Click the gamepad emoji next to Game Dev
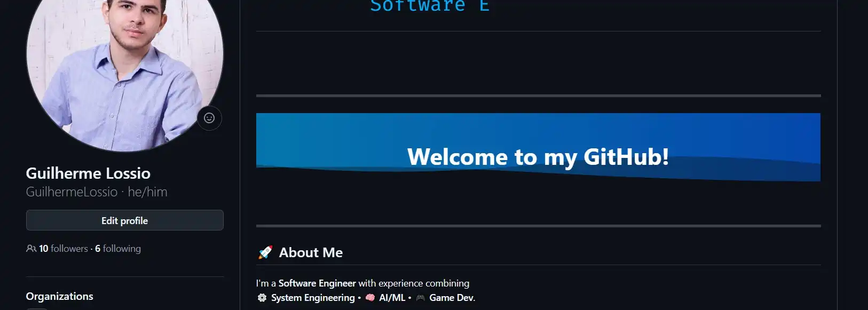868x310 pixels. click(x=421, y=298)
